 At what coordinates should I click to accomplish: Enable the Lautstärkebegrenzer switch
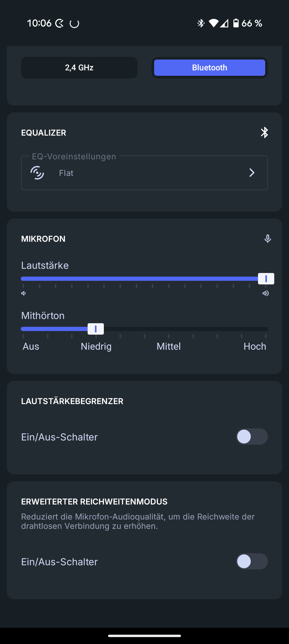click(x=252, y=437)
